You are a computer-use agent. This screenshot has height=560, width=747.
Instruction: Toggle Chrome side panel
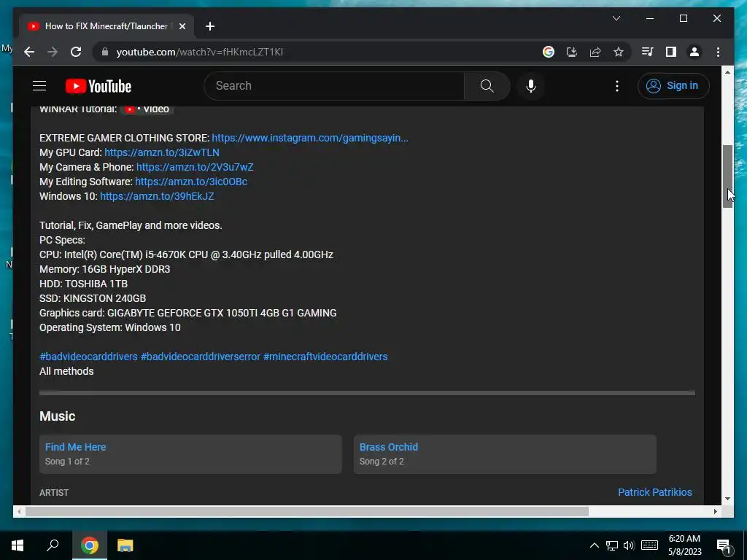[671, 52]
